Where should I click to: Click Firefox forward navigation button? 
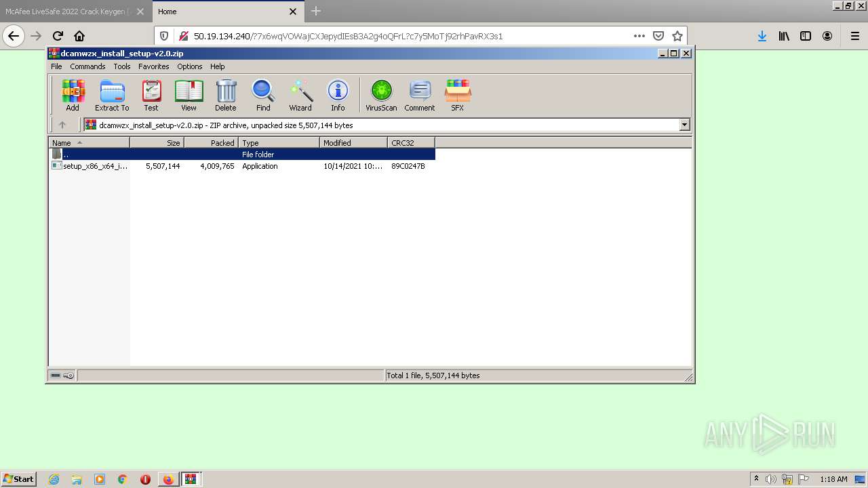(36, 36)
